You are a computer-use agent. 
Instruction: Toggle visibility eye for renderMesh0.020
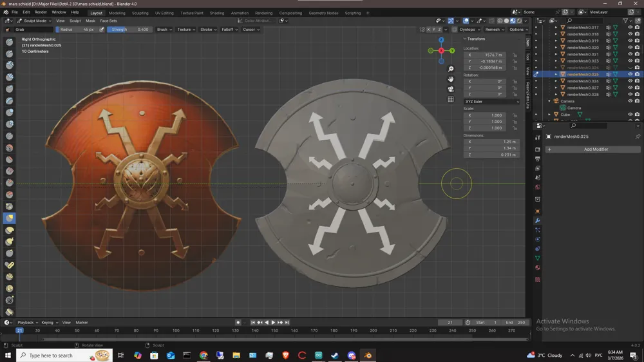(630, 48)
